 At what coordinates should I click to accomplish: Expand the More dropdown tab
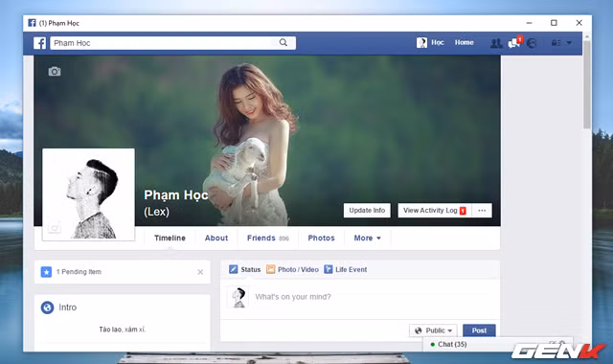368,238
